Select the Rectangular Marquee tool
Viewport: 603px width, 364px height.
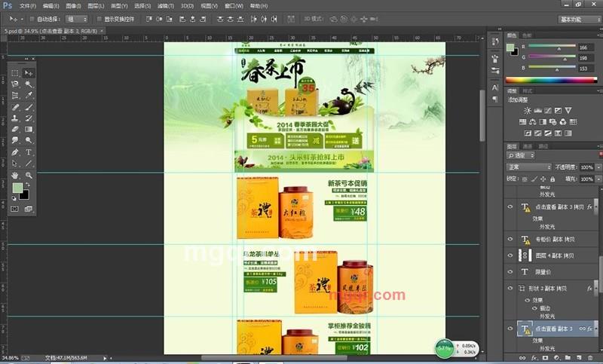(x=15, y=73)
